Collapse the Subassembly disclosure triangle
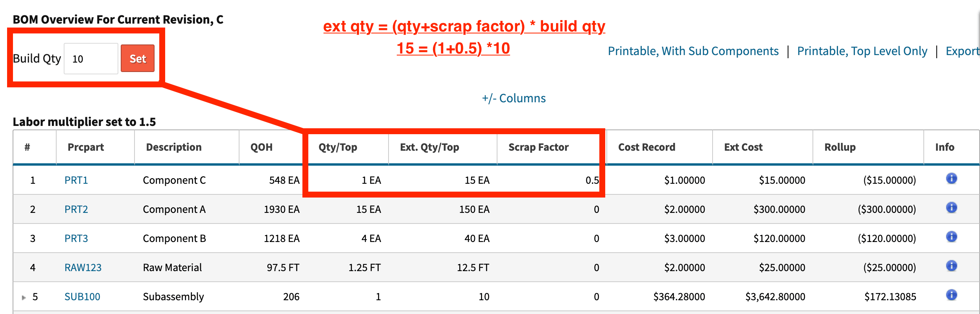 24,297
